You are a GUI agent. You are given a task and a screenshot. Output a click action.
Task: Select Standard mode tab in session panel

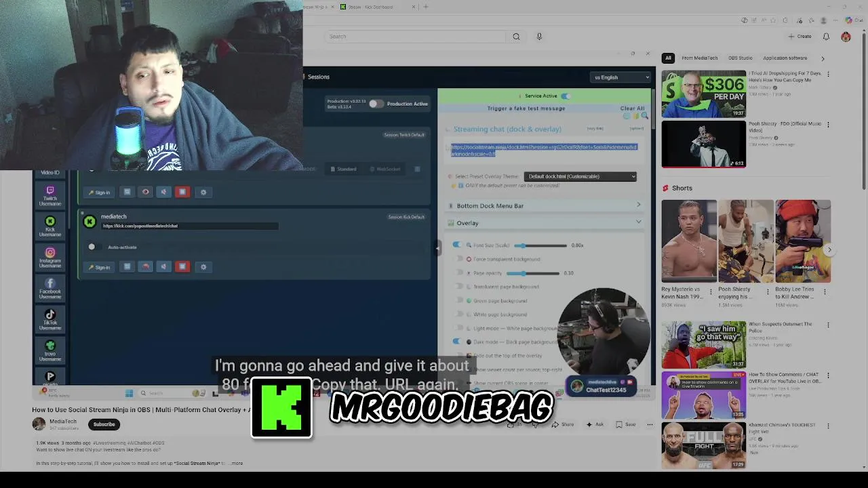coord(343,169)
